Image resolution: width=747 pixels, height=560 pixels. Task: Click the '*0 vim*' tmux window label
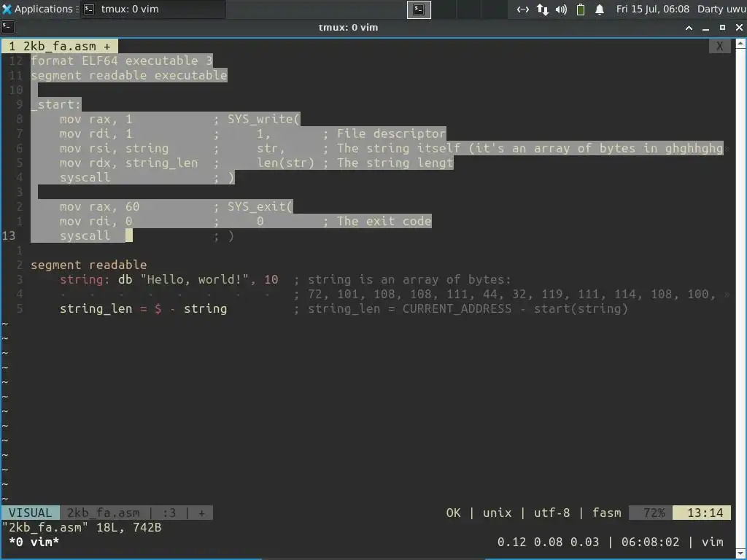pyautogui.click(x=34, y=542)
